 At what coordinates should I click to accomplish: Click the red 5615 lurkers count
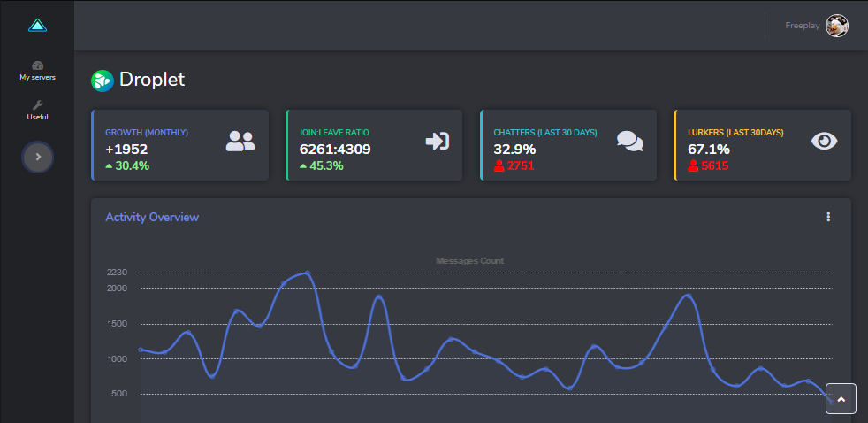coord(715,165)
